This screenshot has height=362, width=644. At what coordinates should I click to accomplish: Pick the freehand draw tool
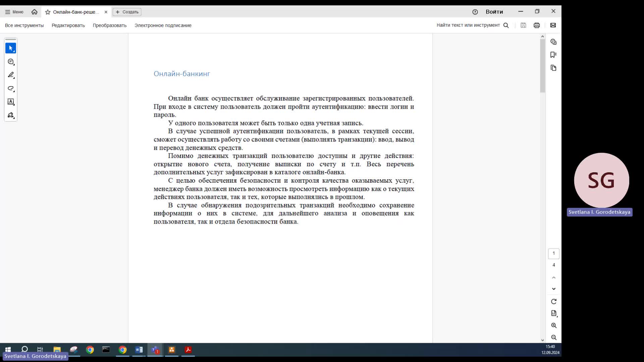[x=11, y=88]
